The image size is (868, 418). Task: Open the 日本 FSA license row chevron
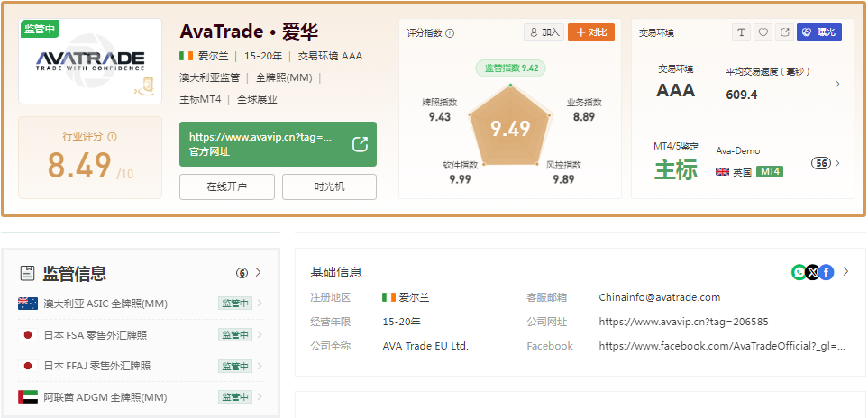click(x=260, y=334)
